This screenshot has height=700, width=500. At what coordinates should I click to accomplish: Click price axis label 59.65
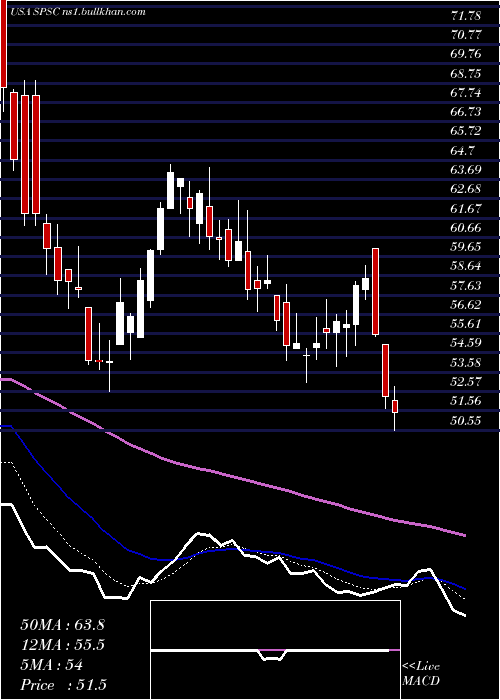(x=466, y=247)
